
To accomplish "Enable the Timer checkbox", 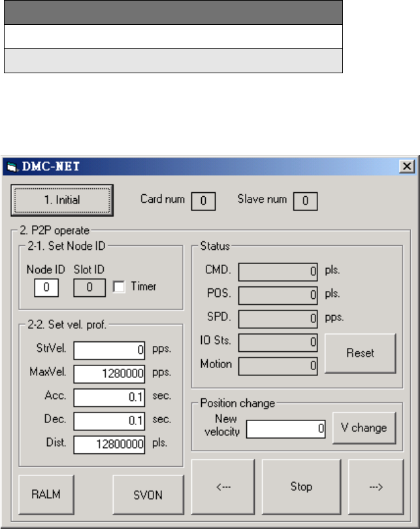I will pyautogui.click(x=119, y=287).
